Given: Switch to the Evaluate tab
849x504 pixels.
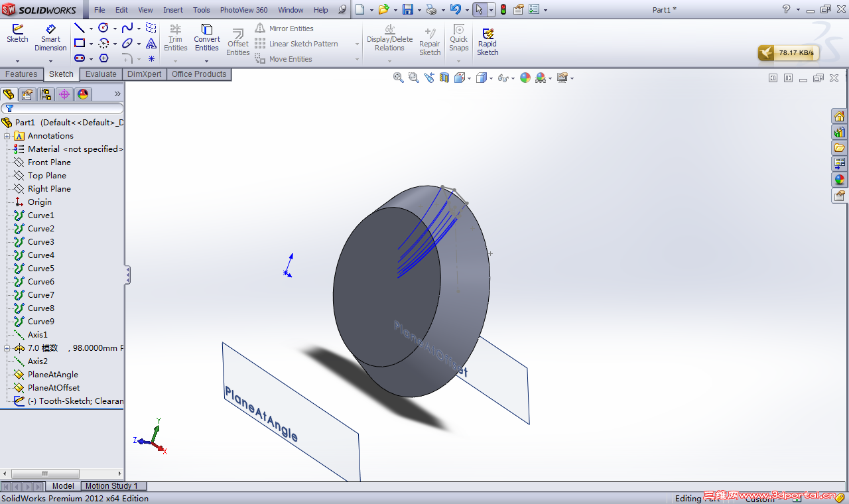Looking at the screenshot, I should coord(101,74).
